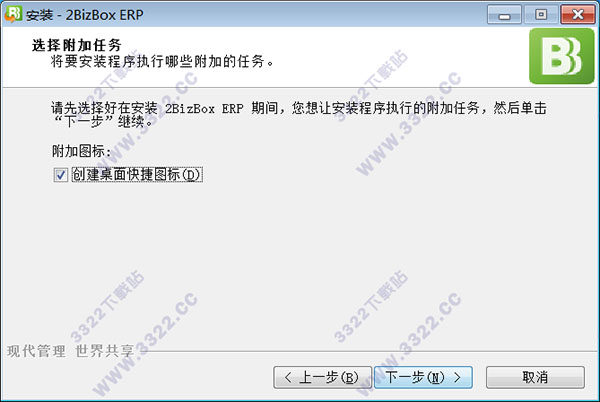
Task: Click the 创建桌面快捷图标(D) label text
Action: point(136,175)
